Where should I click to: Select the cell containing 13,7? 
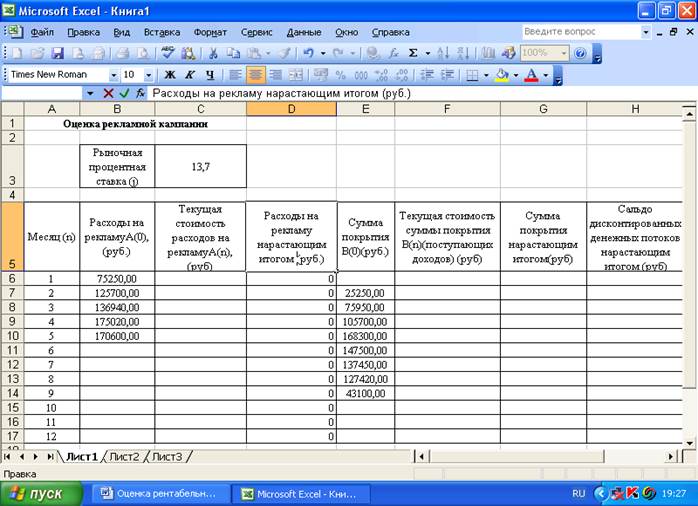200,166
